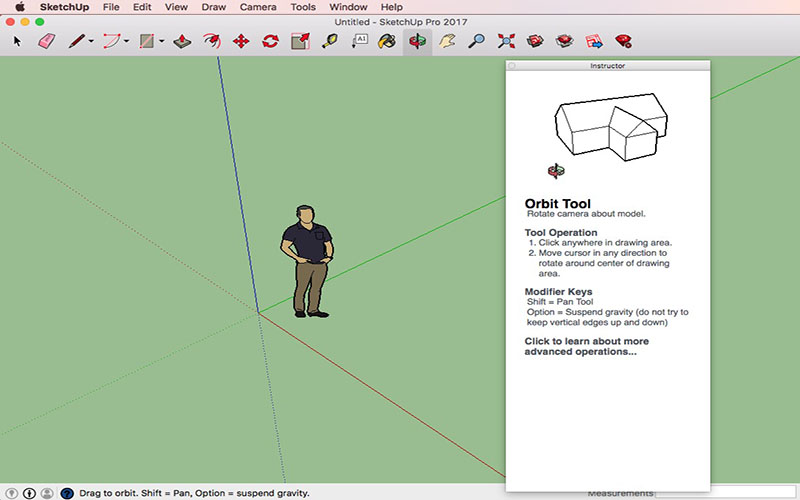
Task: Click the 'Tool Operation' heading
Action: coord(561,233)
